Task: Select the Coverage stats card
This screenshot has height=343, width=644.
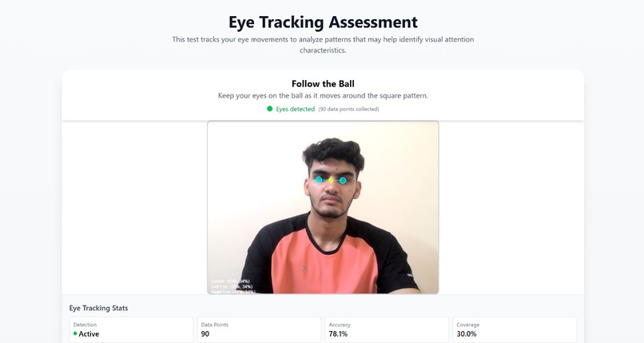Action: coord(515,329)
